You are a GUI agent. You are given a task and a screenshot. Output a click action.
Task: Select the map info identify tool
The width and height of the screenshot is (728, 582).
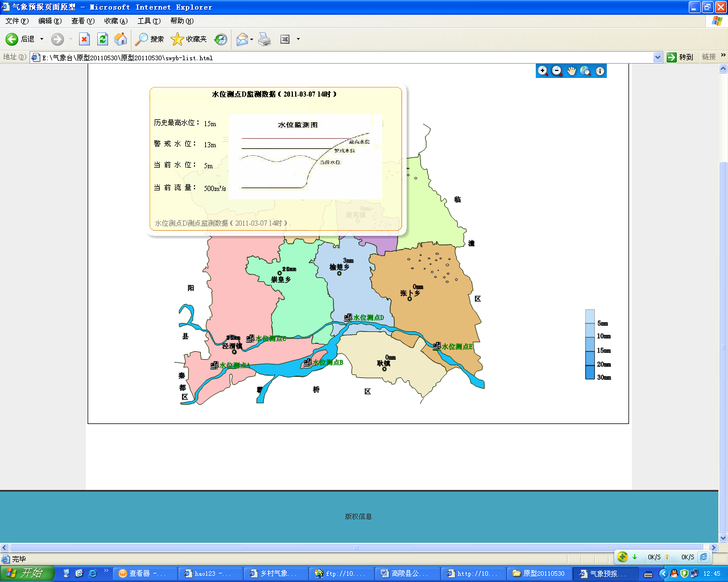click(x=600, y=71)
